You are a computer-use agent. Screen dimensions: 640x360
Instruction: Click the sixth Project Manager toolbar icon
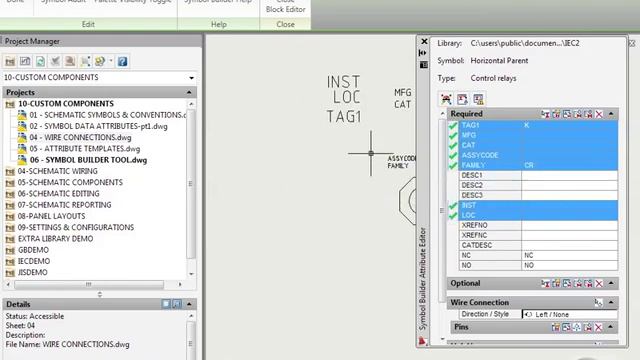85,62
